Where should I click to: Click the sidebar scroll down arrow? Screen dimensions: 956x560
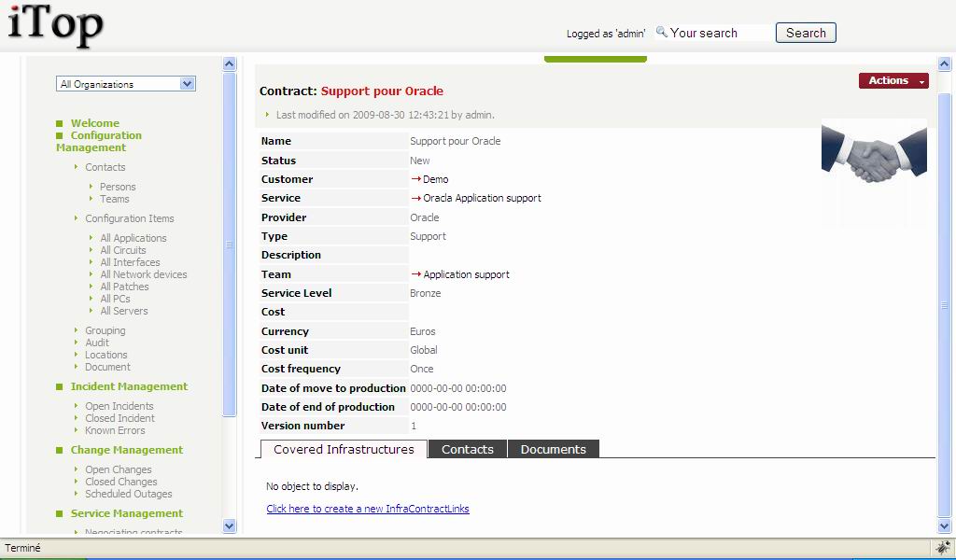coord(230,525)
